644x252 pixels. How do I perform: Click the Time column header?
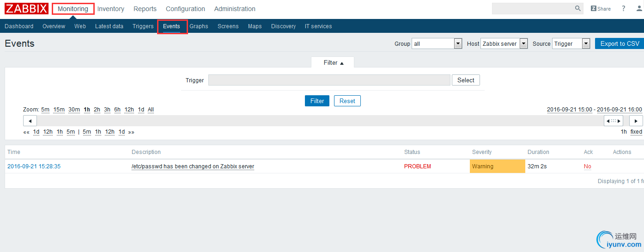tap(14, 152)
